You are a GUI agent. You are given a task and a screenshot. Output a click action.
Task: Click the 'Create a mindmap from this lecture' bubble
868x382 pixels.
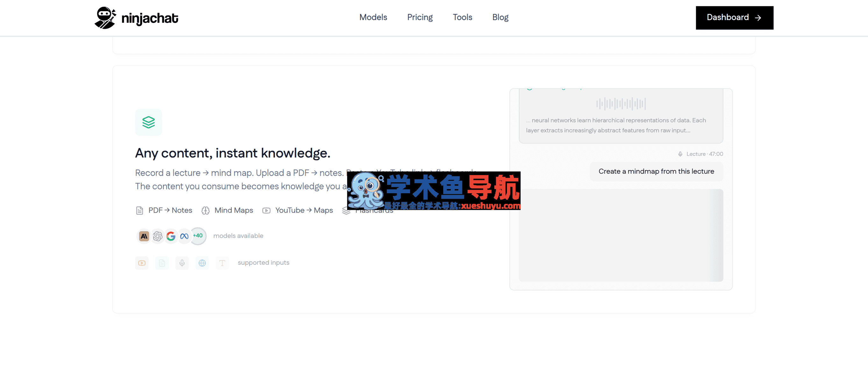point(656,172)
